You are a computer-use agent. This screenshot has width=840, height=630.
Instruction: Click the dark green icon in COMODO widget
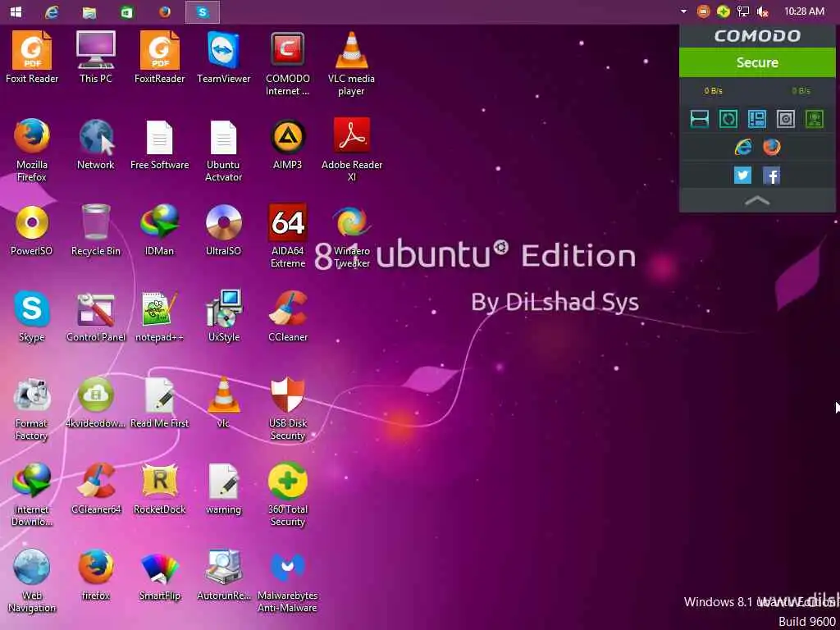click(x=815, y=119)
